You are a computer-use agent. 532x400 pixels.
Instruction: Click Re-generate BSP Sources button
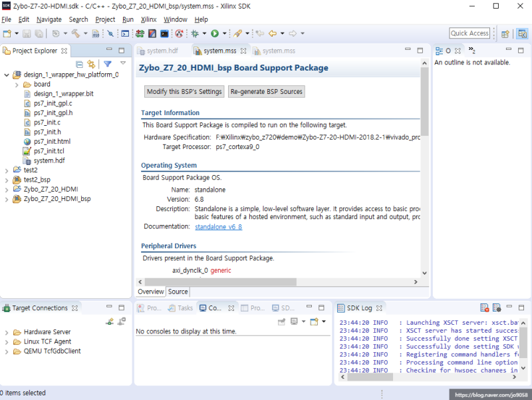(x=266, y=92)
